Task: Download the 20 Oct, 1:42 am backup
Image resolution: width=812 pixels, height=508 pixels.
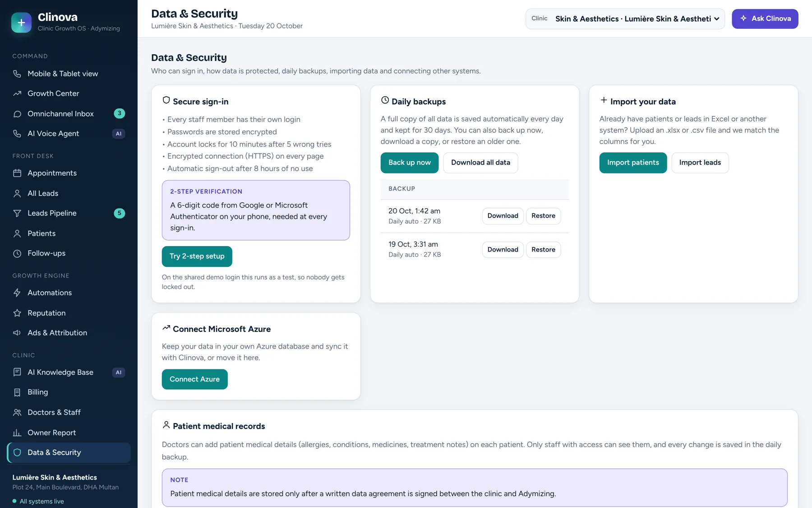Action: coord(503,216)
